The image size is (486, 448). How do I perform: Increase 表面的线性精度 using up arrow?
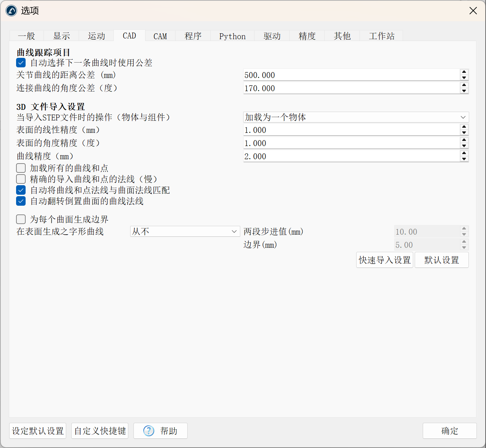click(464, 127)
